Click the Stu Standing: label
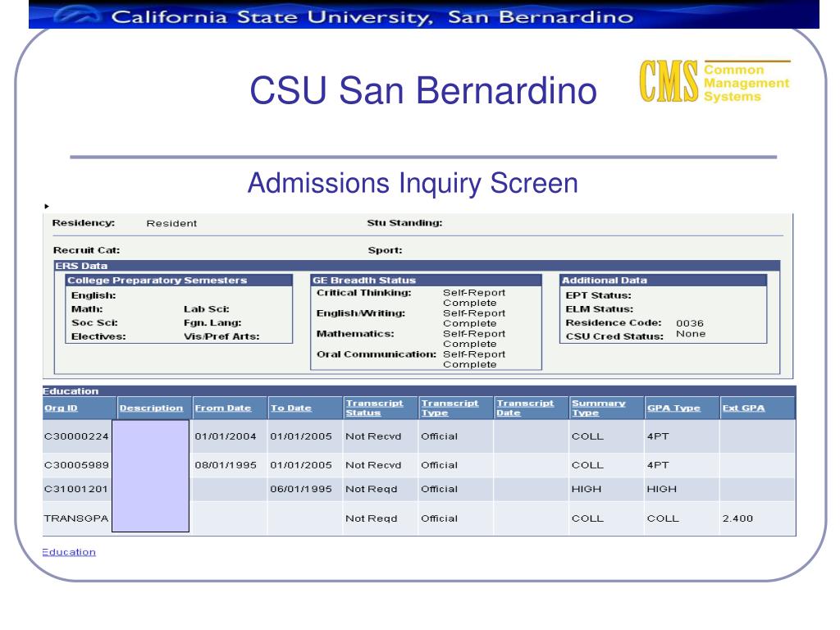 pyautogui.click(x=404, y=223)
